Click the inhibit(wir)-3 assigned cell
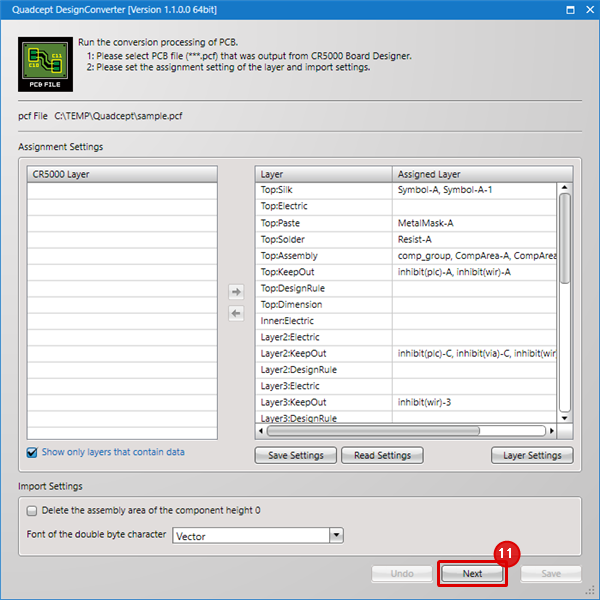 474,403
